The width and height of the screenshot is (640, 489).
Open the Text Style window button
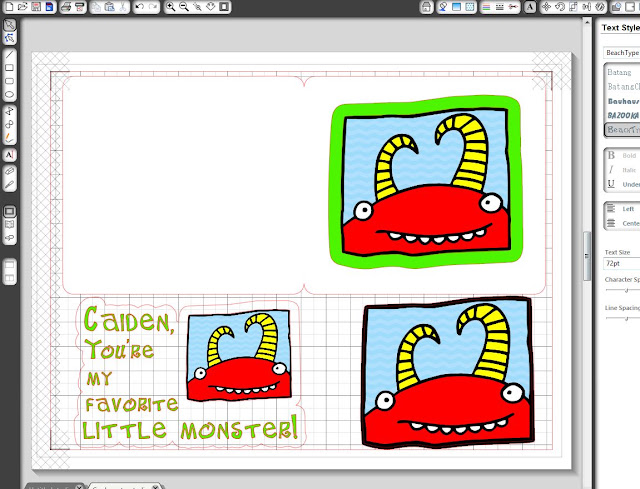[x=530, y=7]
